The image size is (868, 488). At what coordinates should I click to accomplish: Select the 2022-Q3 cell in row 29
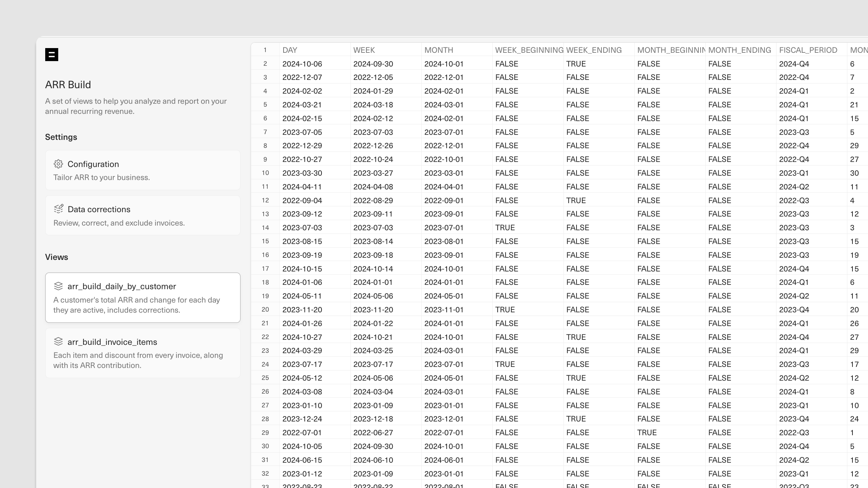(794, 433)
